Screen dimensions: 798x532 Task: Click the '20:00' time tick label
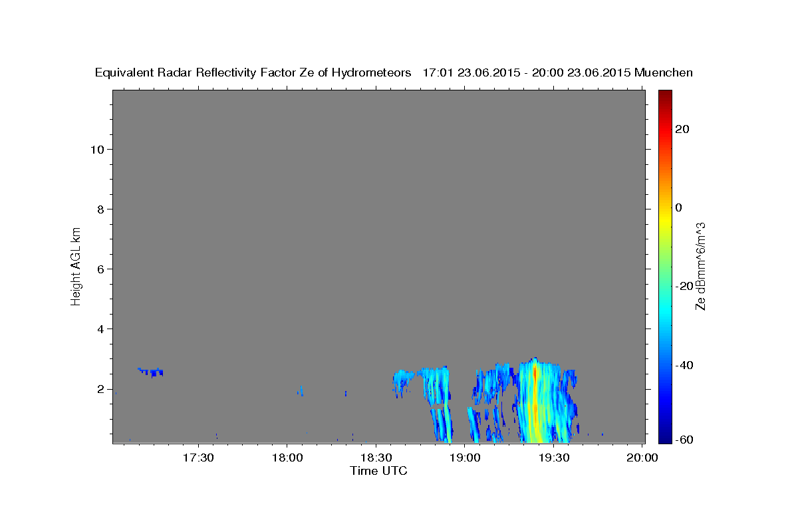coord(642,458)
